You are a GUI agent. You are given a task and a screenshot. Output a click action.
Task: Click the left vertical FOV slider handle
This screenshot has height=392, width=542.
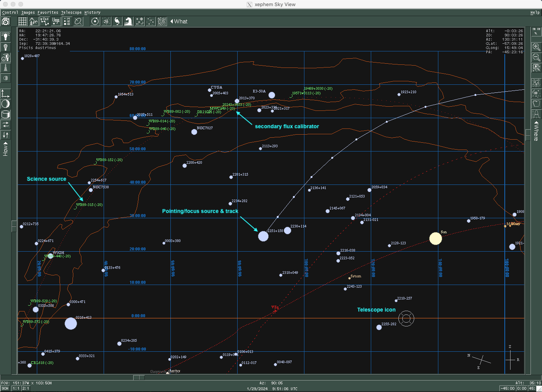[x=14, y=226]
